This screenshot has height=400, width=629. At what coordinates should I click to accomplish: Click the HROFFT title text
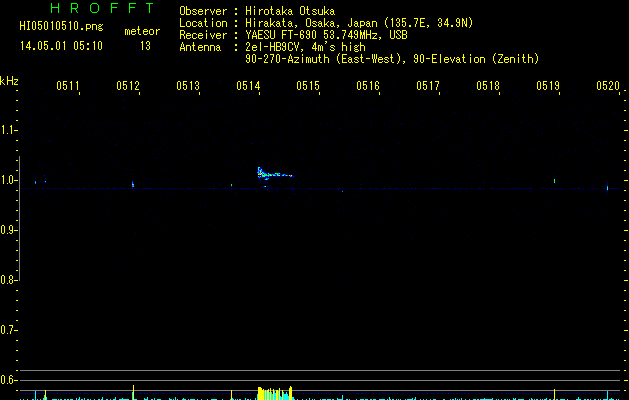pos(103,8)
